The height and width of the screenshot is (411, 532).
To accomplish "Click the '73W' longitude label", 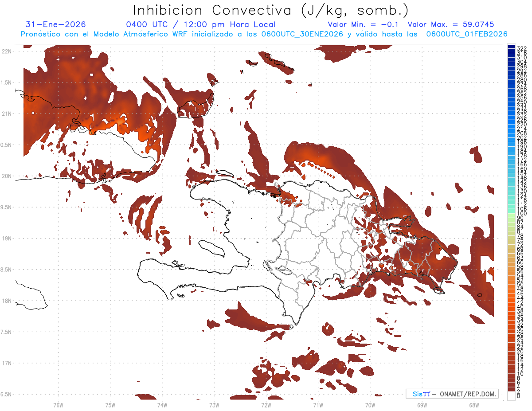I will 214,405.
